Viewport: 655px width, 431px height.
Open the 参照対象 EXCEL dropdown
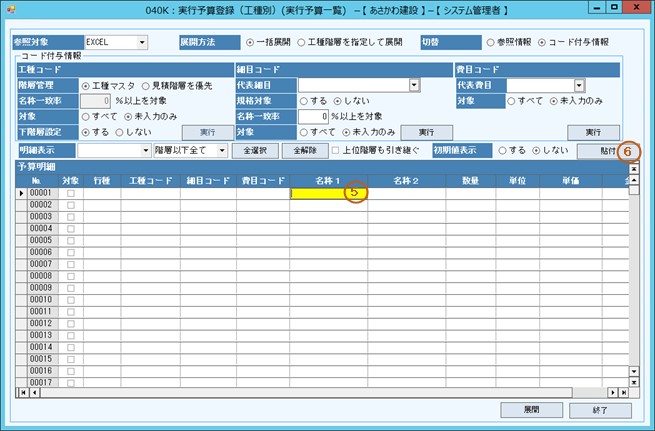point(142,43)
